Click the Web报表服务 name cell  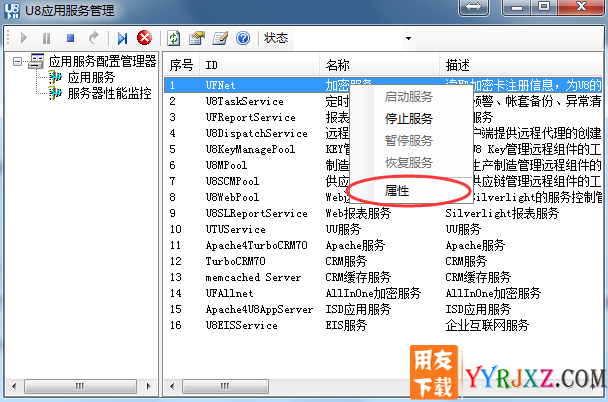coord(358,213)
